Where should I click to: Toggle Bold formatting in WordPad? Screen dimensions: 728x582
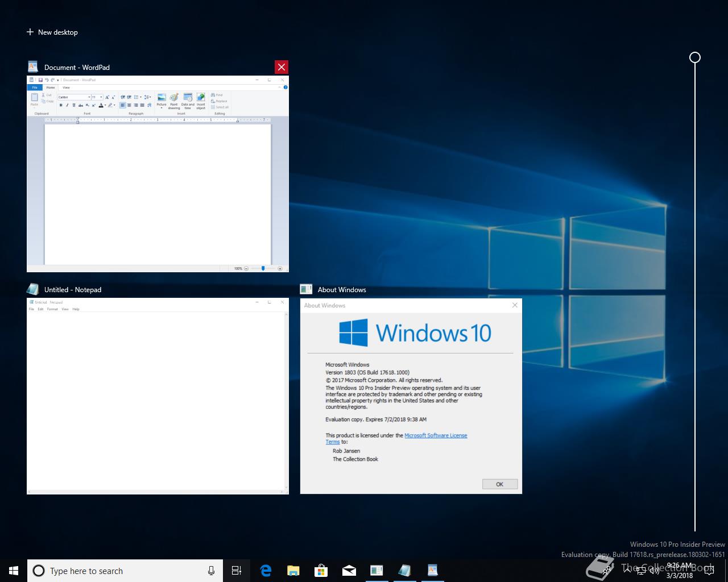[61, 105]
